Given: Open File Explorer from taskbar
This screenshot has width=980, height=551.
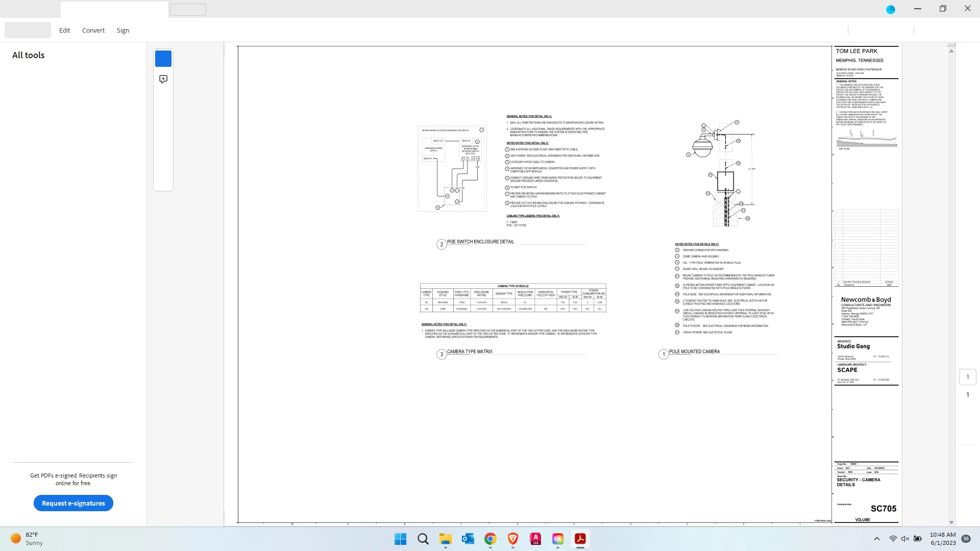Looking at the screenshot, I should [446, 539].
